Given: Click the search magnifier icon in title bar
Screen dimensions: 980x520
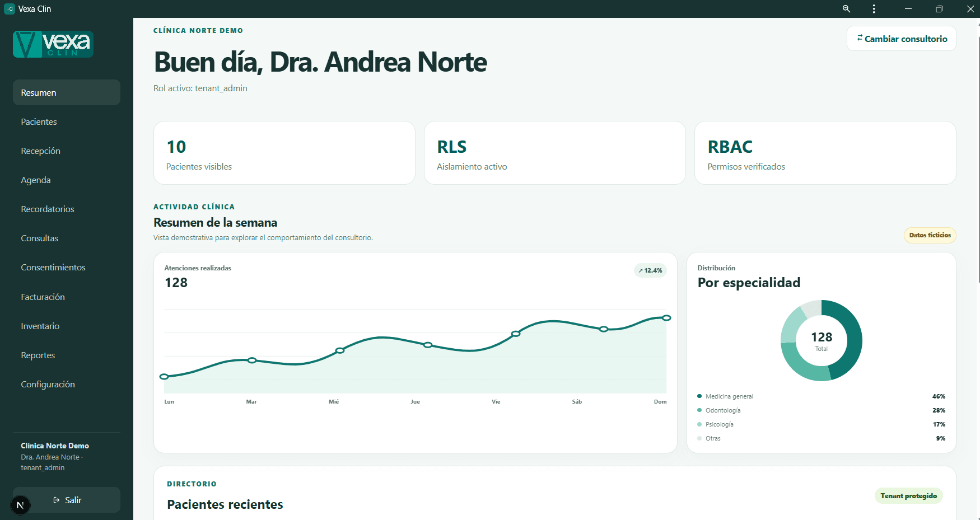Looking at the screenshot, I should coord(846,9).
